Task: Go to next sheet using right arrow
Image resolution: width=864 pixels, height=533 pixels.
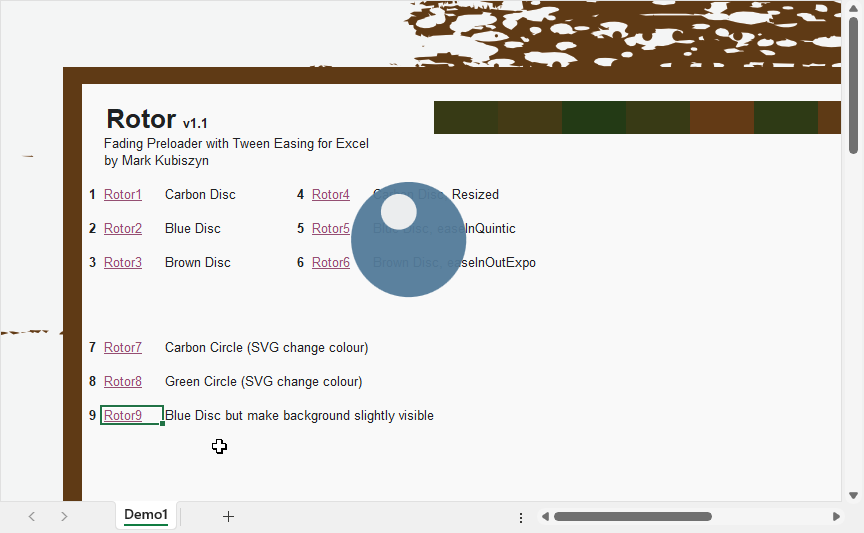Action: click(x=64, y=516)
